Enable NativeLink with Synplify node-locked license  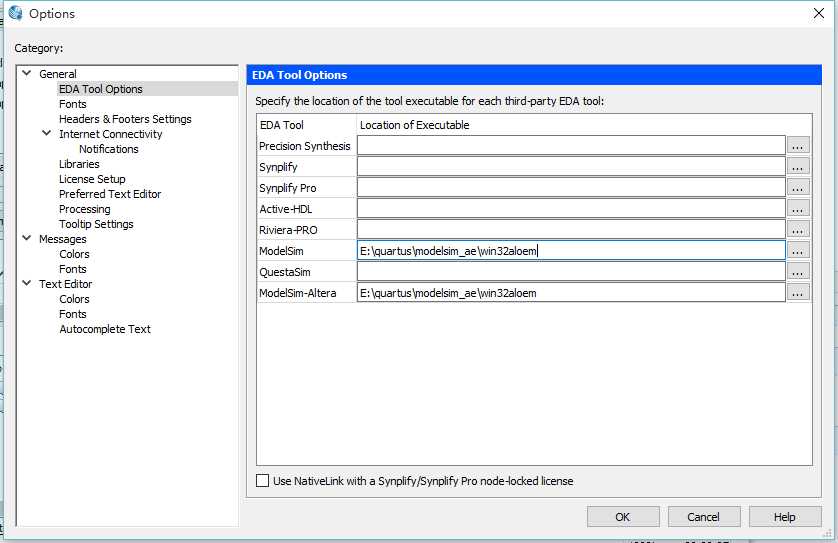263,481
